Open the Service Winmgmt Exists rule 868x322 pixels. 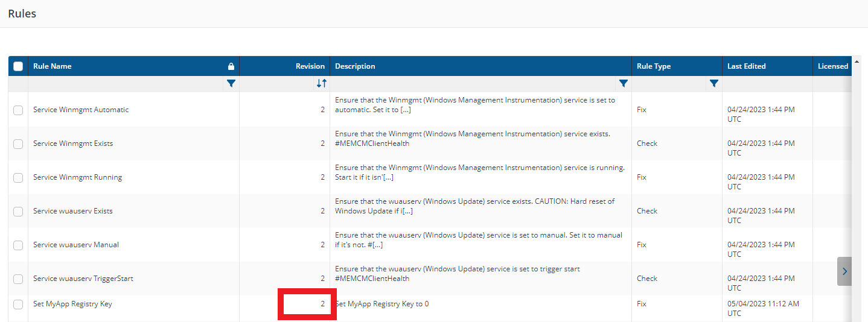point(73,144)
